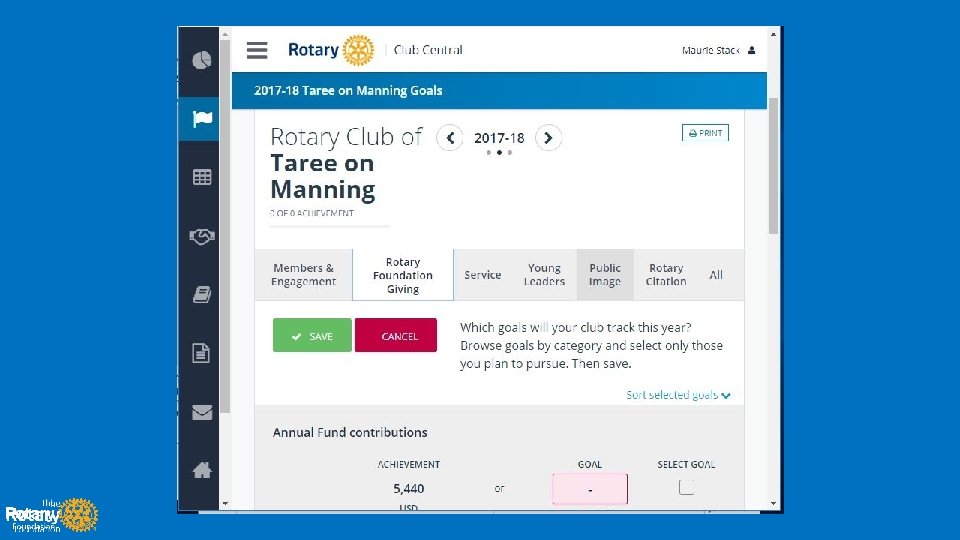Cancel goal changes

tap(396, 335)
